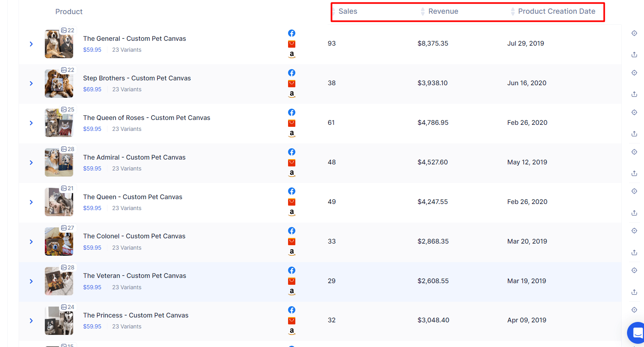Expand The Queen of Roses row details
Screen dimensions: 644x347
click(x=31, y=123)
